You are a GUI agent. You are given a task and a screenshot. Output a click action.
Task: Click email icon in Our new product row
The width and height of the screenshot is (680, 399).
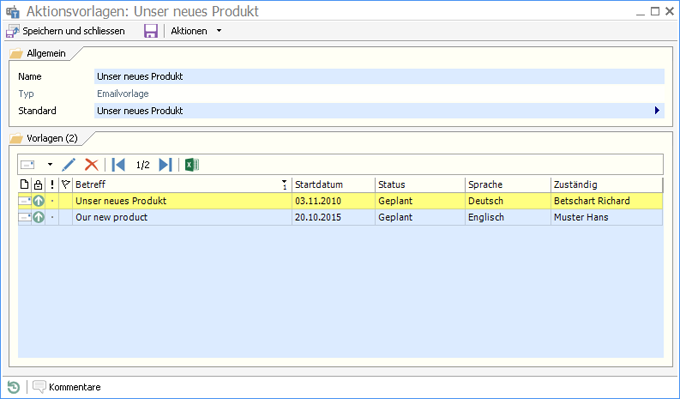pyautogui.click(x=25, y=217)
